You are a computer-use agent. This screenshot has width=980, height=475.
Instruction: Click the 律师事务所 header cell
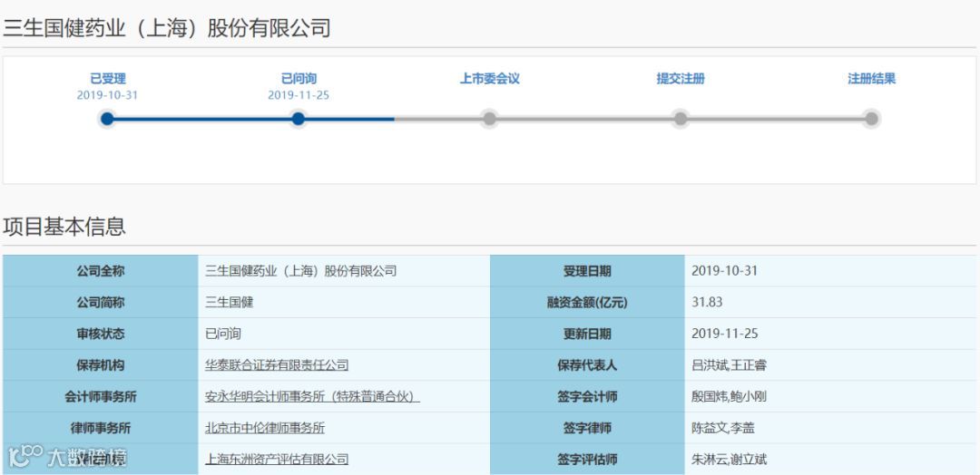pos(101,428)
